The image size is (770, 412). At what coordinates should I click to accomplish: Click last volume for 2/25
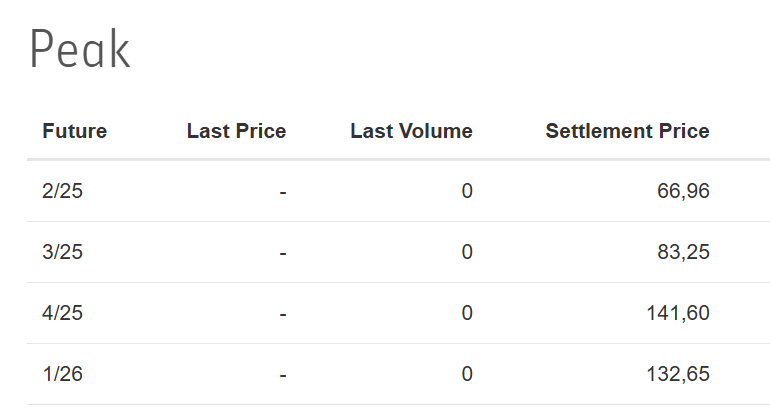(466, 191)
